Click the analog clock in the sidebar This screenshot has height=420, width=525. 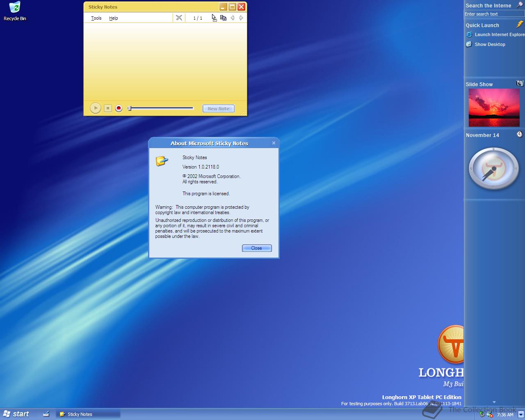click(494, 169)
